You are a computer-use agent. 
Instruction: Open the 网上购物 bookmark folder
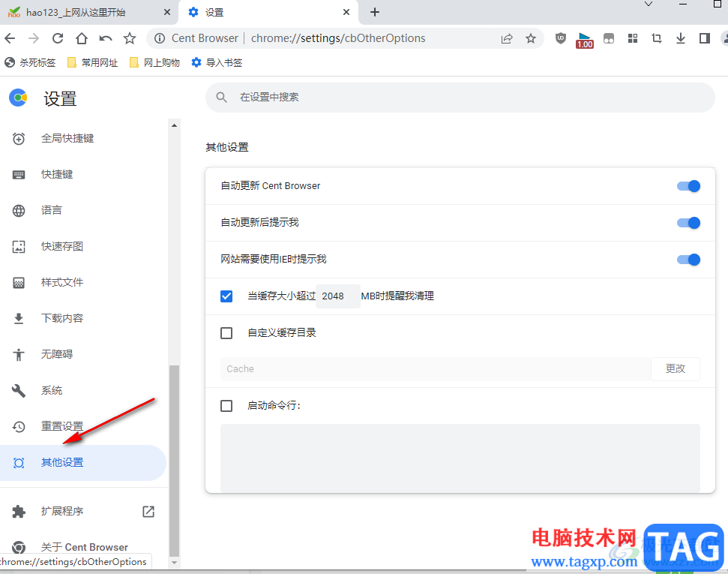point(154,62)
